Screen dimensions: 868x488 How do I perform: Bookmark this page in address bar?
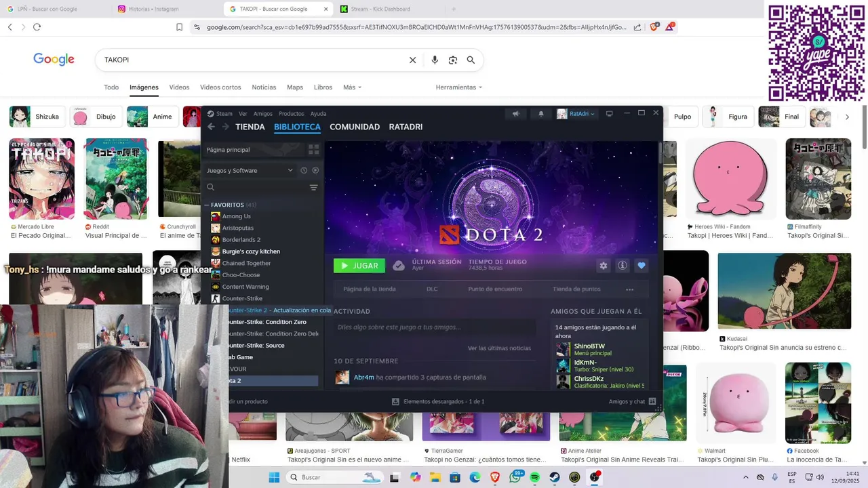(x=179, y=27)
